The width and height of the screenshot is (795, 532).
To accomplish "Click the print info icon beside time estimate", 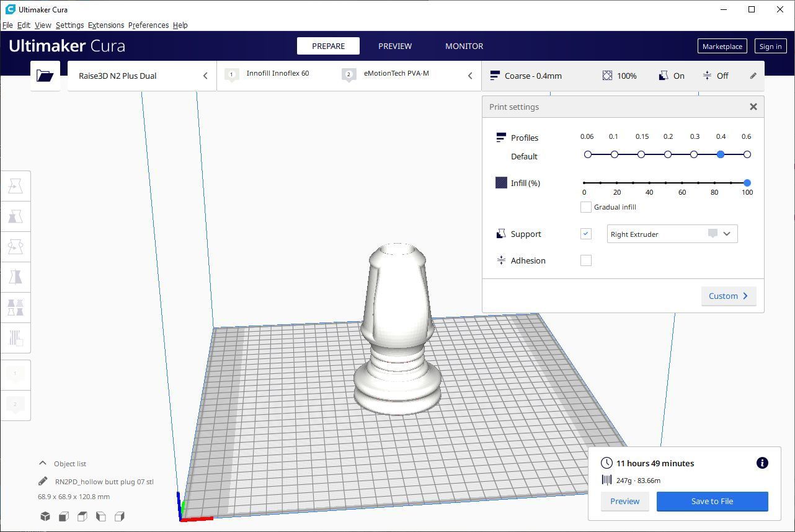I will tap(762, 463).
